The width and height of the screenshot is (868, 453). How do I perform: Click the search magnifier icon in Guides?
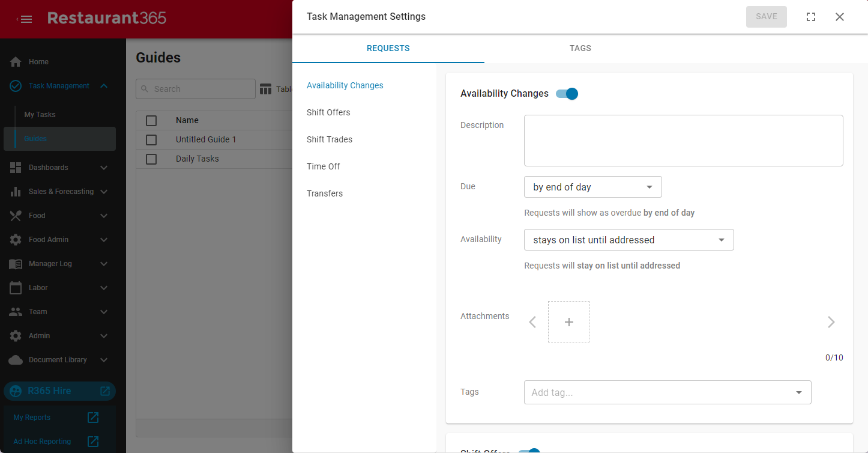[x=145, y=89]
